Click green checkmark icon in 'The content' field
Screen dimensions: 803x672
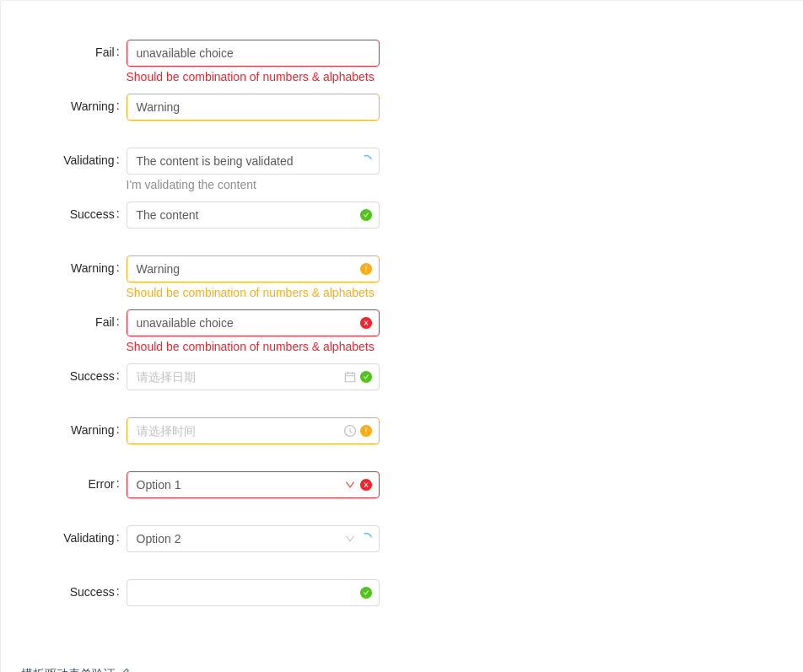point(366,215)
